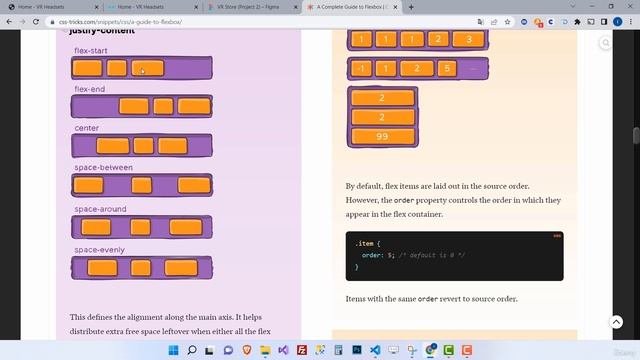Open File Explorer from the taskbar
The image size is (640, 360).
(265, 350)
